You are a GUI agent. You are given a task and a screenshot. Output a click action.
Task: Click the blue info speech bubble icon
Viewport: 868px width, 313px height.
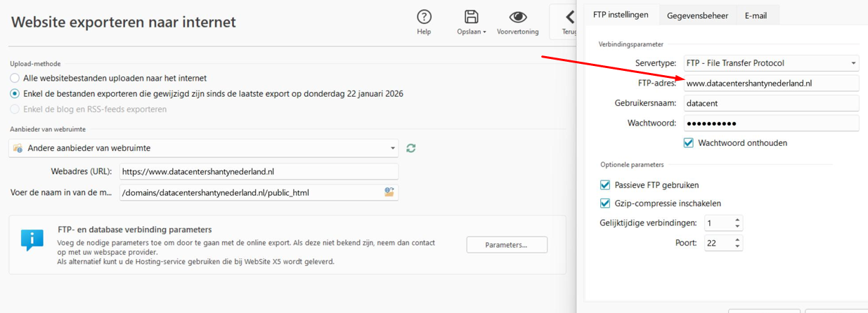[x=32, y=239]
